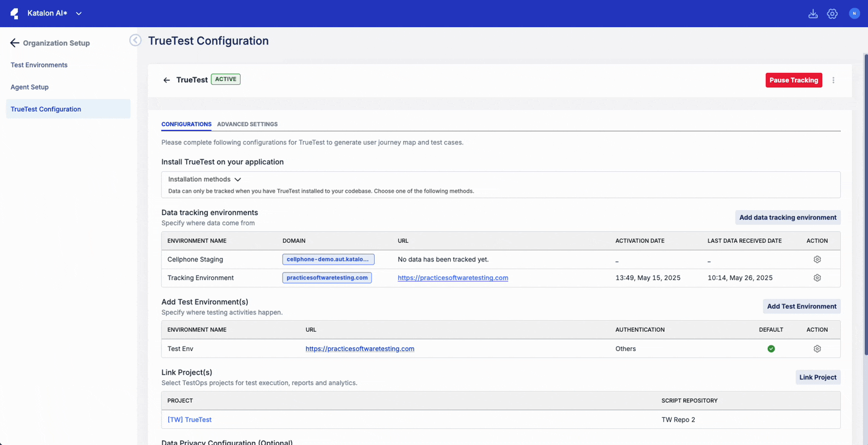Click Add Test Environment button

click(802, 307)
